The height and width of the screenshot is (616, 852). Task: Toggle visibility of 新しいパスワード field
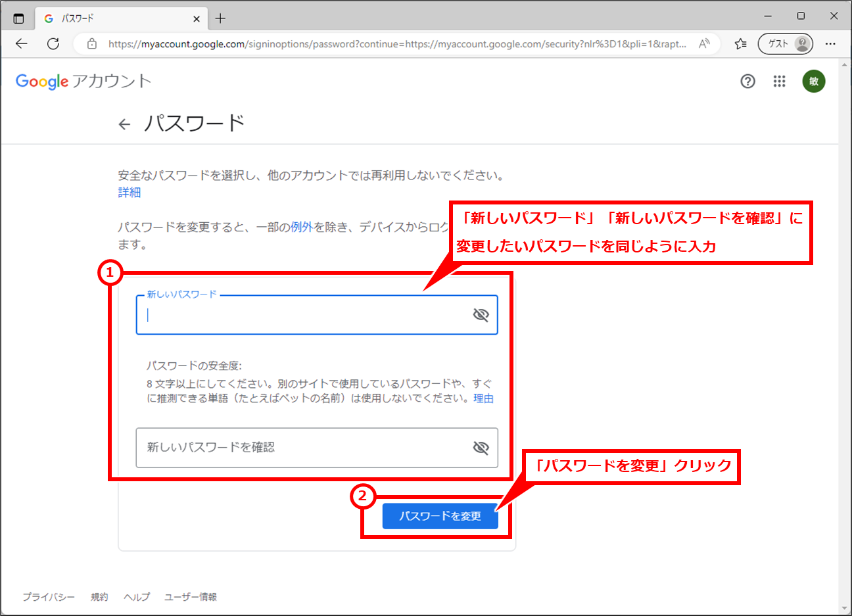tap(481, 315)
